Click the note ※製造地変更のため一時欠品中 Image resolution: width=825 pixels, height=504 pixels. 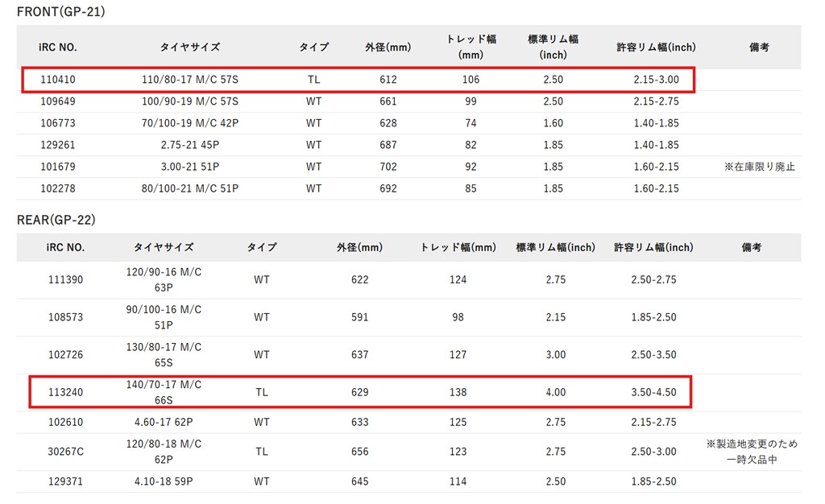752,452
